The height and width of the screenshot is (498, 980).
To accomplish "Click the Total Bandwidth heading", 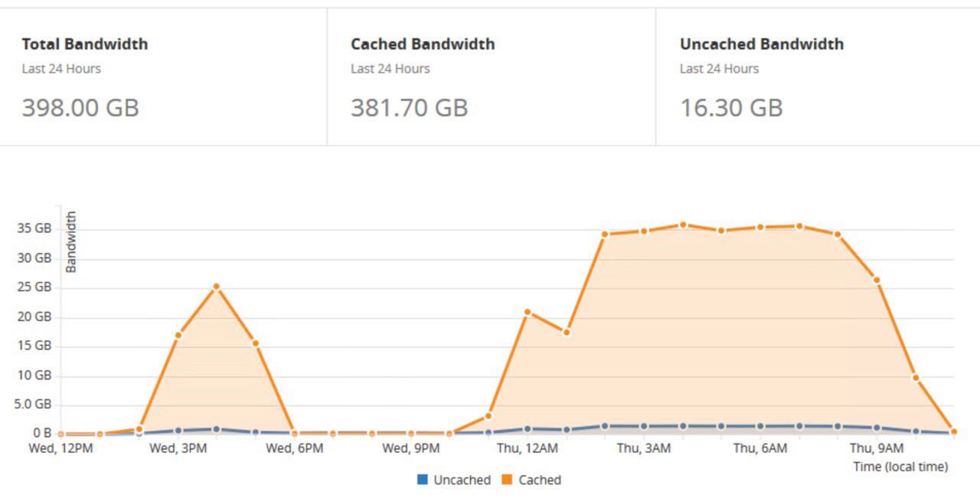I will 85,44.
